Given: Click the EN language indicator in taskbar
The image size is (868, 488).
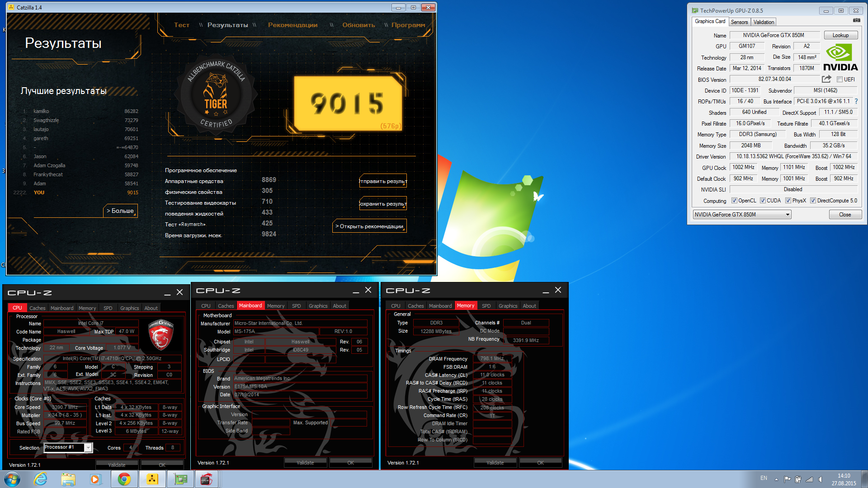Looking at the screenshot, I should [x=764, y=478].
